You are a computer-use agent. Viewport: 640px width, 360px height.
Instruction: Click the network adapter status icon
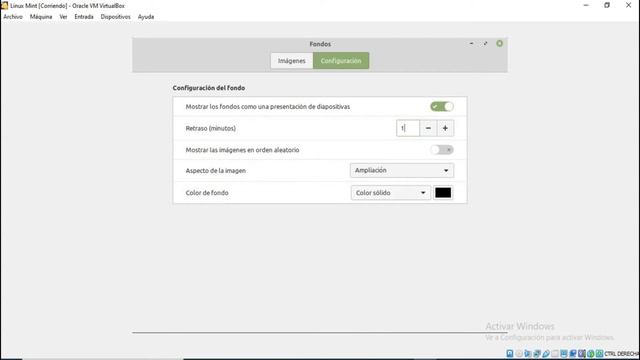click(x=537, y=353)
